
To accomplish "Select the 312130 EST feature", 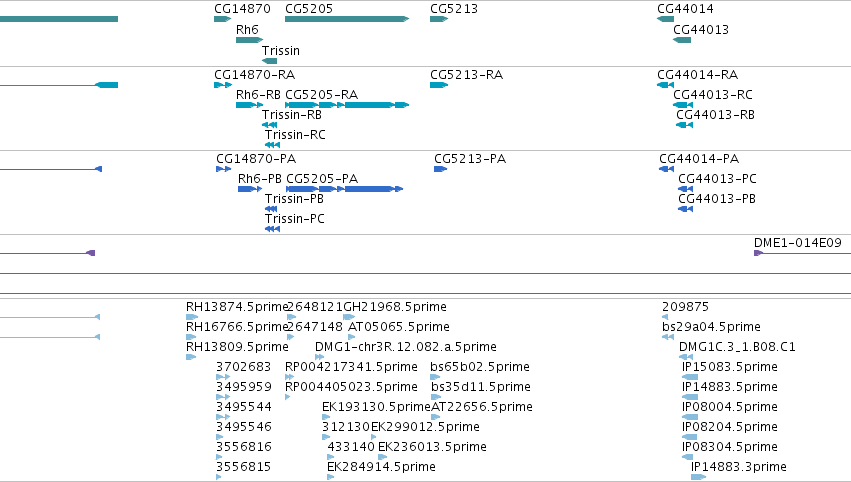I will coord(326,437).
